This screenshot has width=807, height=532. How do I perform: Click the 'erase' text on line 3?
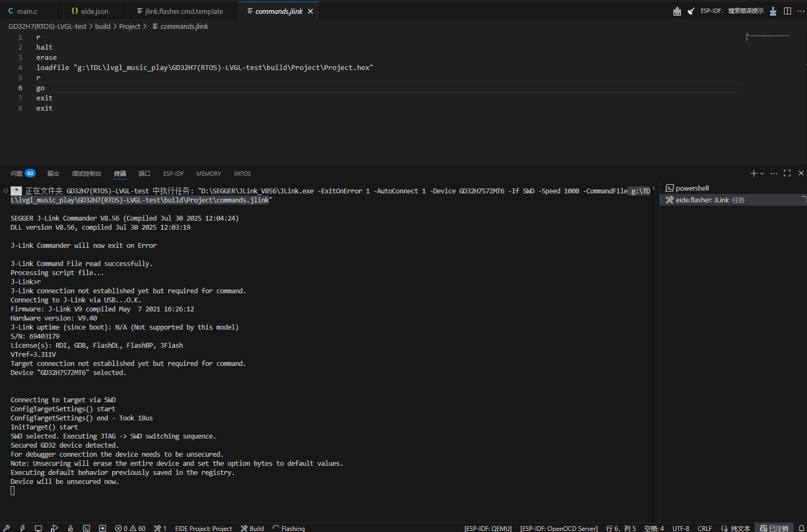tap(46, 57)
